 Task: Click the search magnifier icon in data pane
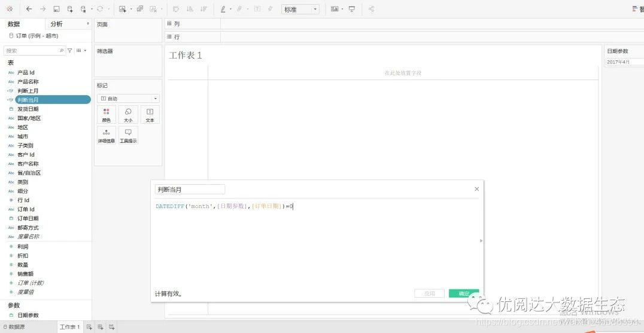(62, 50)
